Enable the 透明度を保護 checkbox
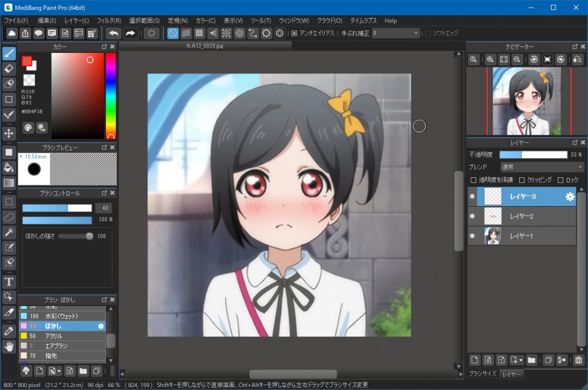Viewport: 588px width, 390px height. (473, 180)
